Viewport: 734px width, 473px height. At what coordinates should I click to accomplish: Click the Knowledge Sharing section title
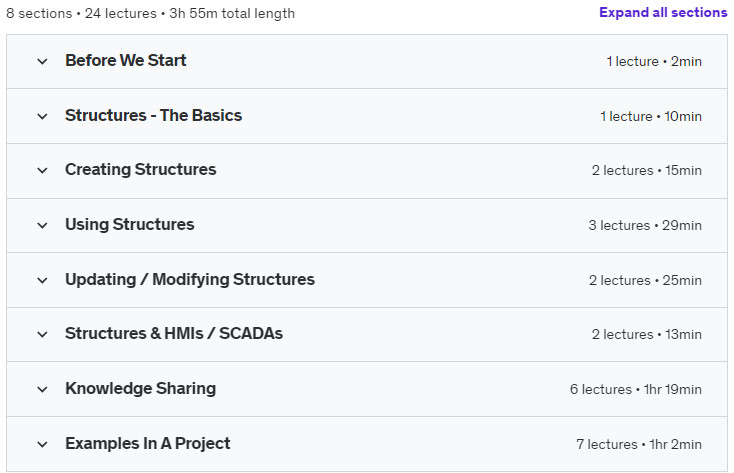pyautogui.click(x=140, y=388)
